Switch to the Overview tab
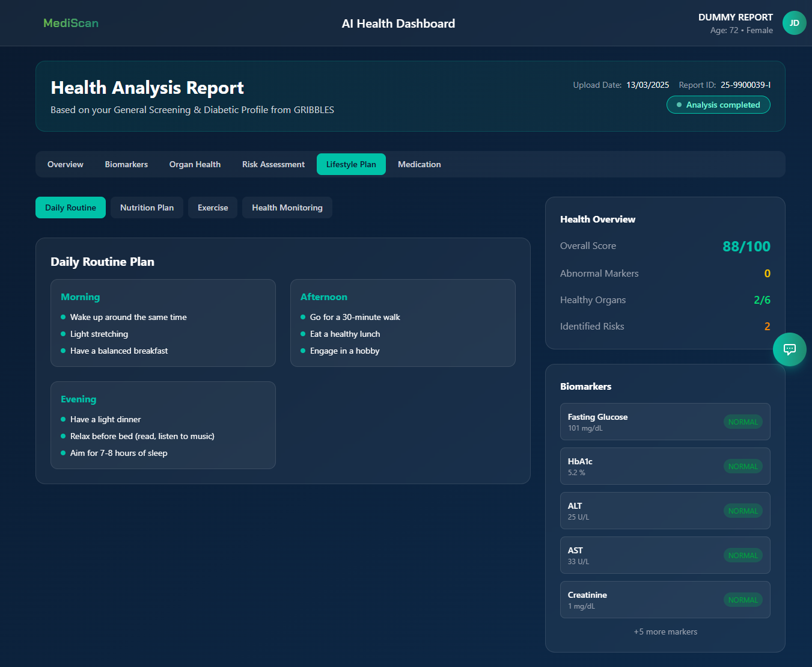The width and height of the screenshot is (812, 667). point(66,164)
